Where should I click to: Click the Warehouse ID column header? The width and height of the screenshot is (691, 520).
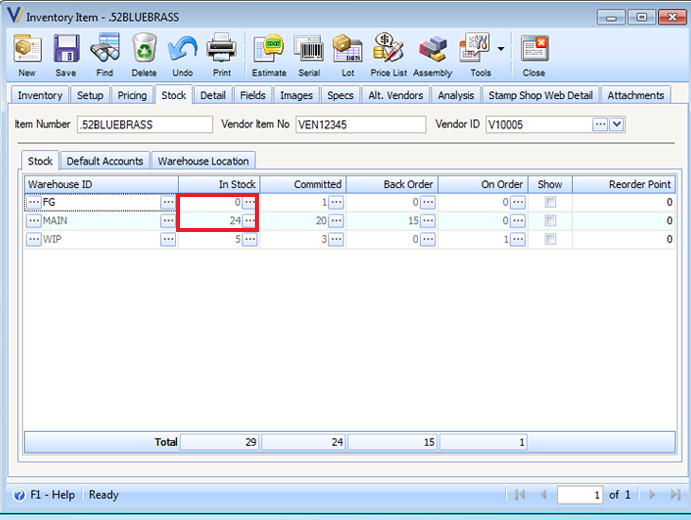coord(101,184)
